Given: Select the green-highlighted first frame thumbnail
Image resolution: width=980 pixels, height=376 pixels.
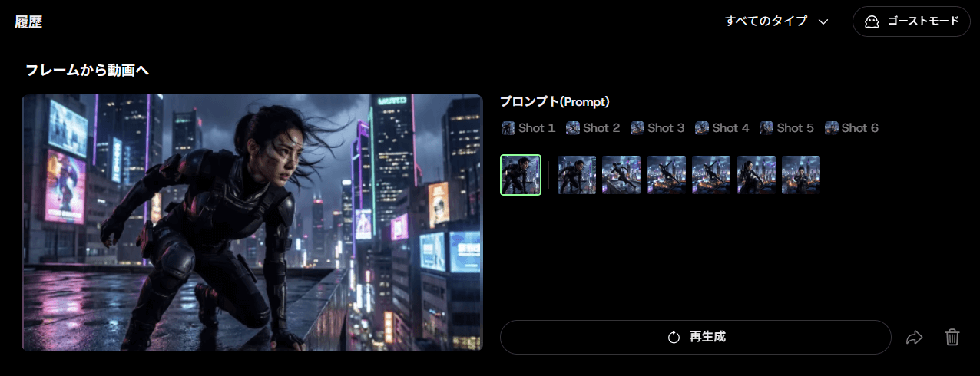Looking at the screenshot, I should [x=521, y=175].
